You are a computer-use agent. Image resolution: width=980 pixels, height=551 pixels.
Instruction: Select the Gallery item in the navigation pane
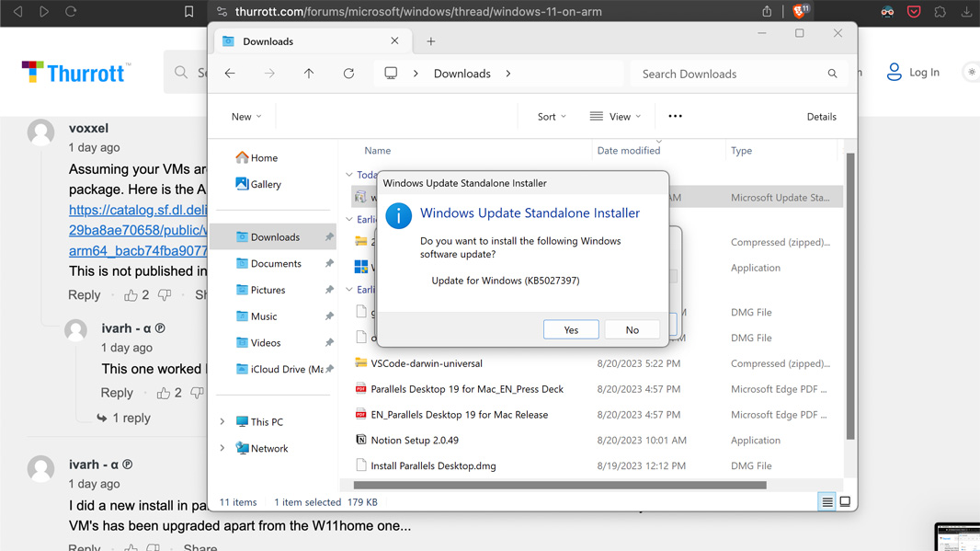(x=264, y=183)
